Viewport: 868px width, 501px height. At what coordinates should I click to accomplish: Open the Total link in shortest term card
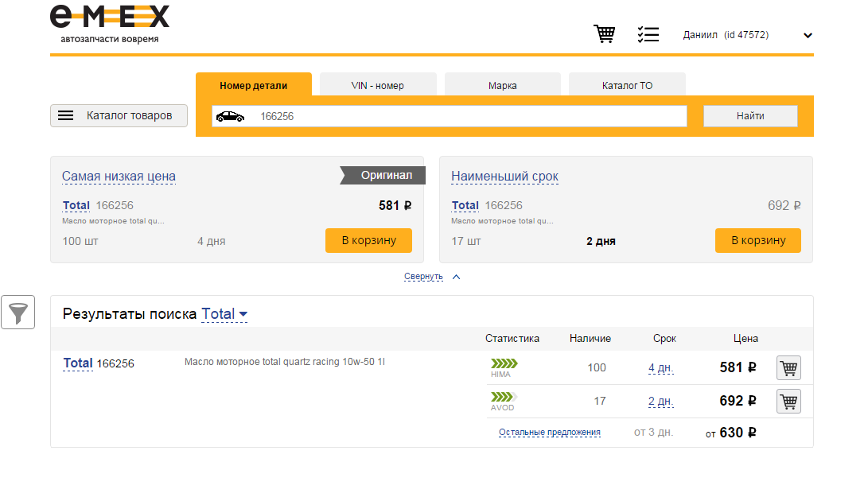click(x=465, y=205)
